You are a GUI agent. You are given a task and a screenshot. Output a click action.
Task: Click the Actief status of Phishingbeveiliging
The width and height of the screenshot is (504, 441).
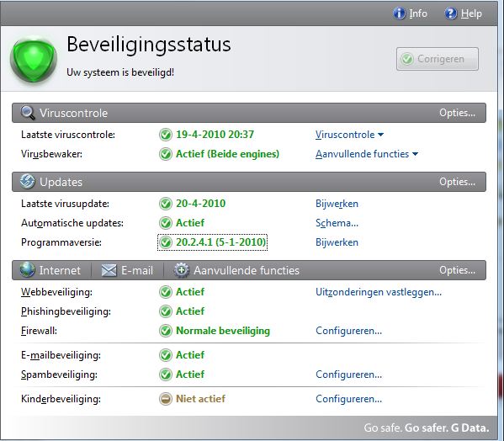click(190, 311)
